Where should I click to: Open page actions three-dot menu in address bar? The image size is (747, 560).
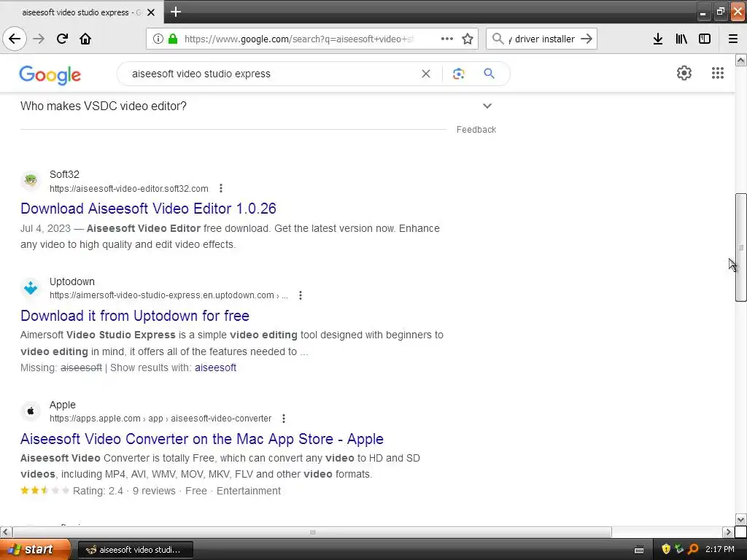point(447,39)
